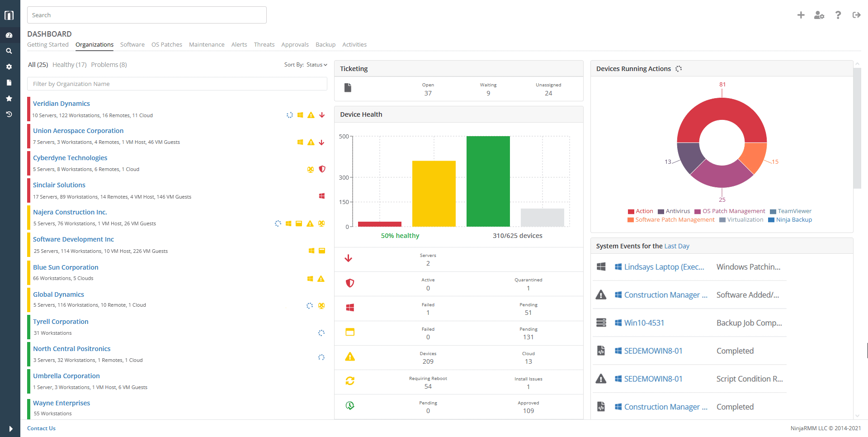Screen dimensions: 868x437
Task: Open Win10-4531 system event device
Action: point(644,323)
